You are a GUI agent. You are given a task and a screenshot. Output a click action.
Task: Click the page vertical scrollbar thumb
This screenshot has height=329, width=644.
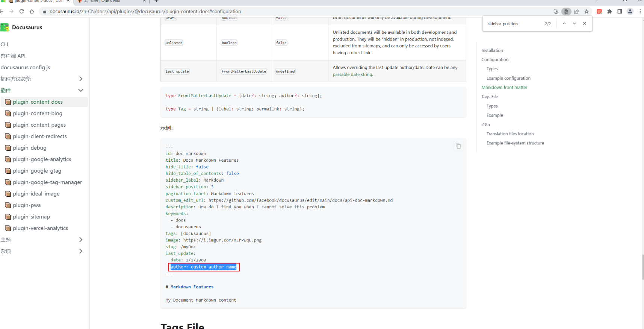coord(643,267)
